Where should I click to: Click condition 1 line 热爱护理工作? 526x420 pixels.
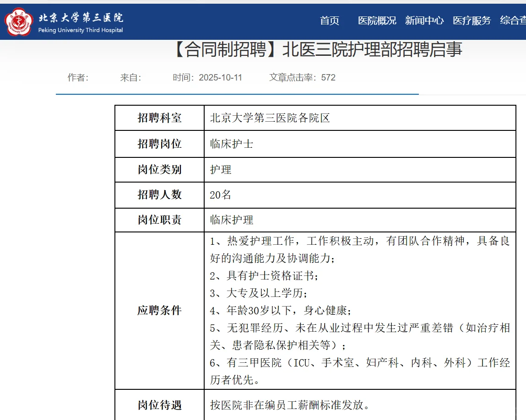(x=360, y=241)
